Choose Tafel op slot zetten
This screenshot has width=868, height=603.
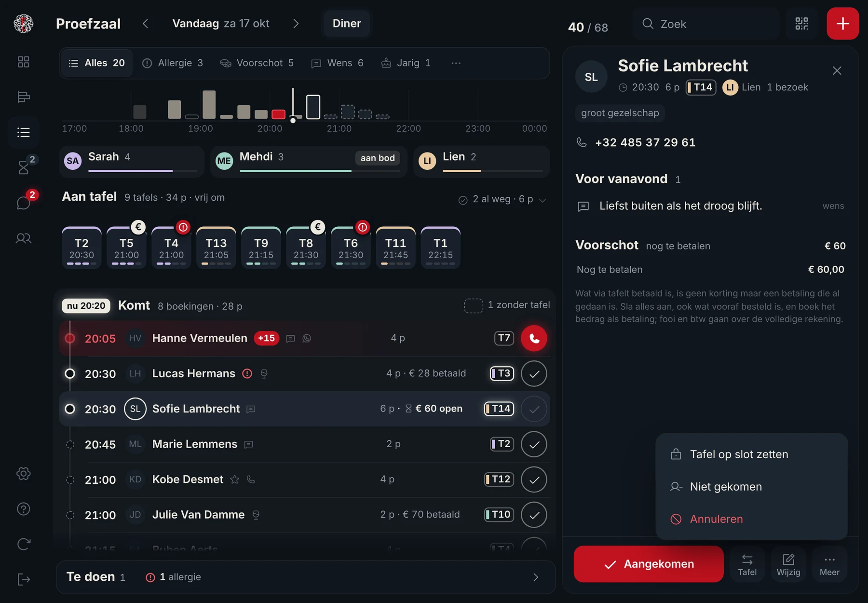pyautogui.click(x=751, y=454)
